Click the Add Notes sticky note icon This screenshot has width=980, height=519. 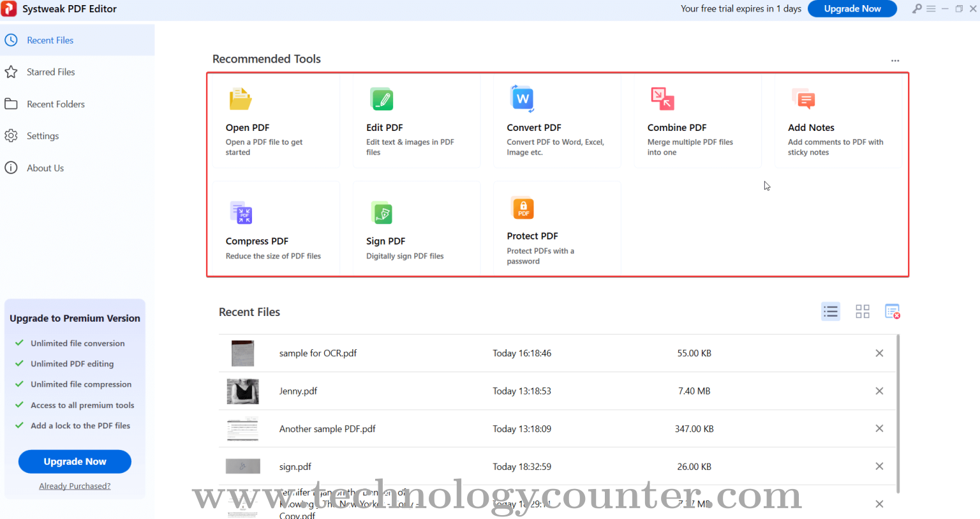point(804,99)
